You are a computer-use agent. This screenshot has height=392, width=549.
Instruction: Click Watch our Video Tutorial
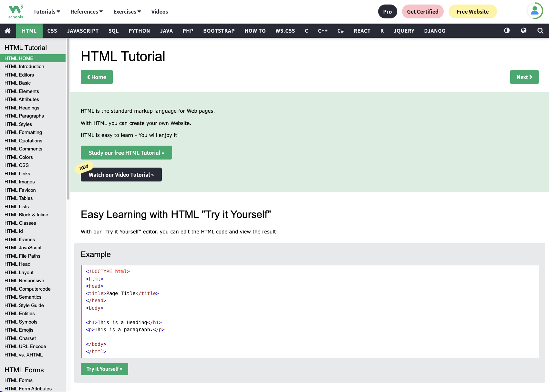click(121, 175)
